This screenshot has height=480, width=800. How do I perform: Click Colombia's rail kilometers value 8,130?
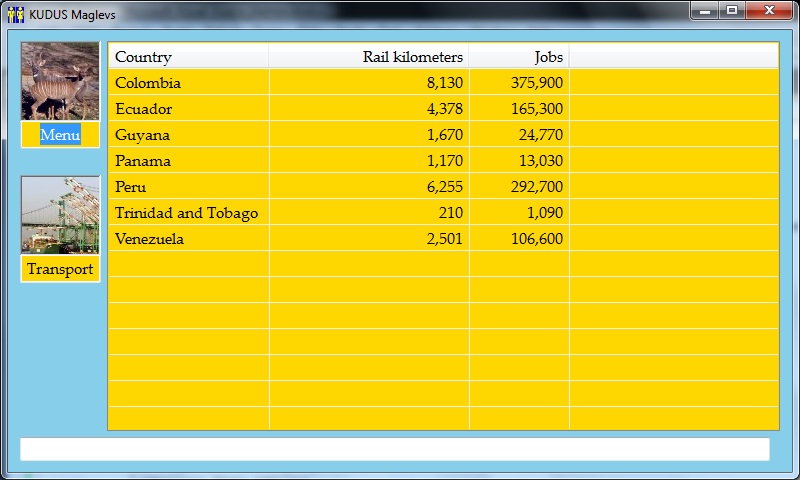coord(444,83)
